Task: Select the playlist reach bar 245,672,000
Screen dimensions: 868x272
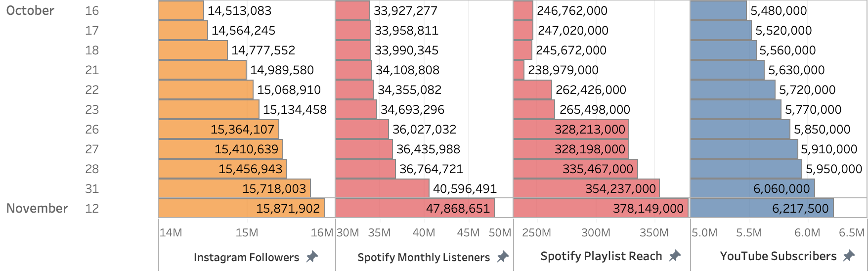Action: pos(522,50)
